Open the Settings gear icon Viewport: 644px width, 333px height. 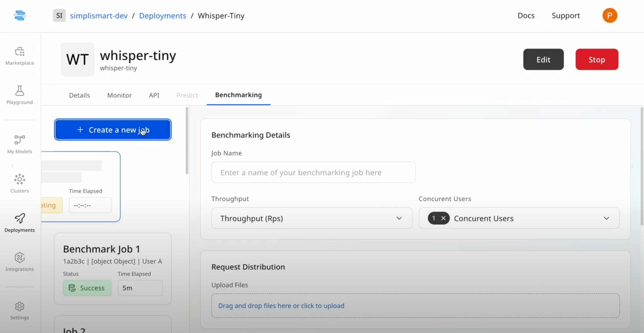20,306
